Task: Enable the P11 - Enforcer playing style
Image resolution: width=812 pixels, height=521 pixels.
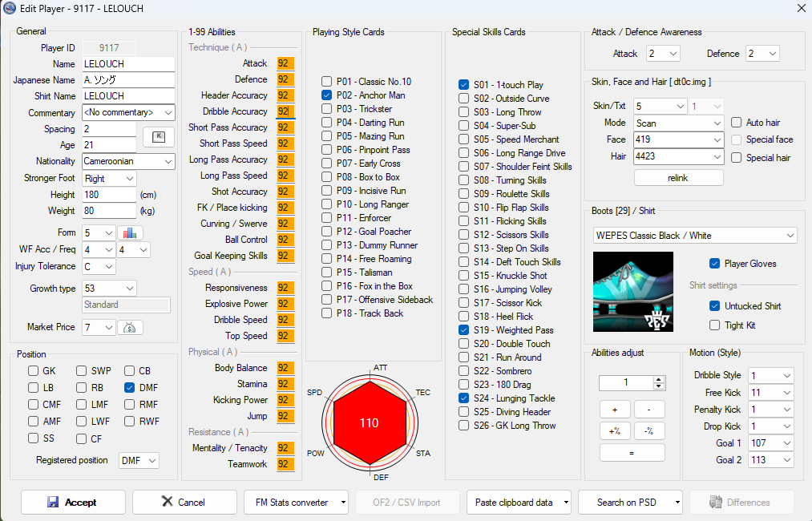Action: point(326,218)
